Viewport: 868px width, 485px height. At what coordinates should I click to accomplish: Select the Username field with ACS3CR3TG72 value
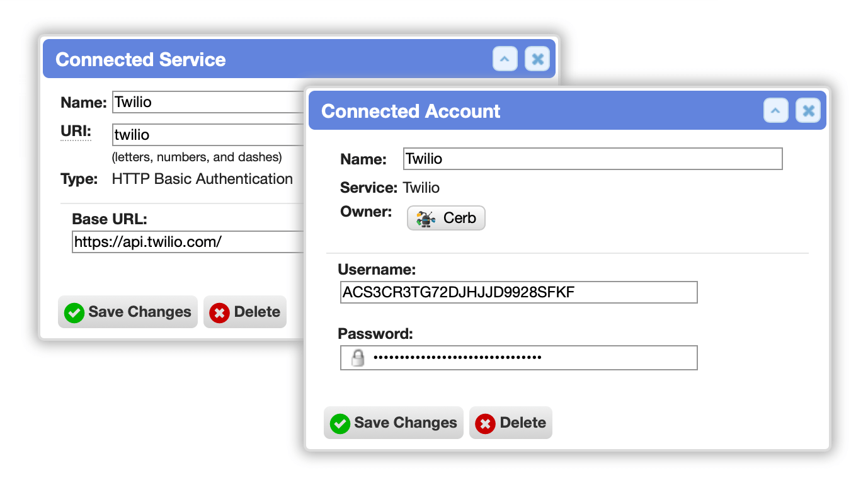(519, 292)
